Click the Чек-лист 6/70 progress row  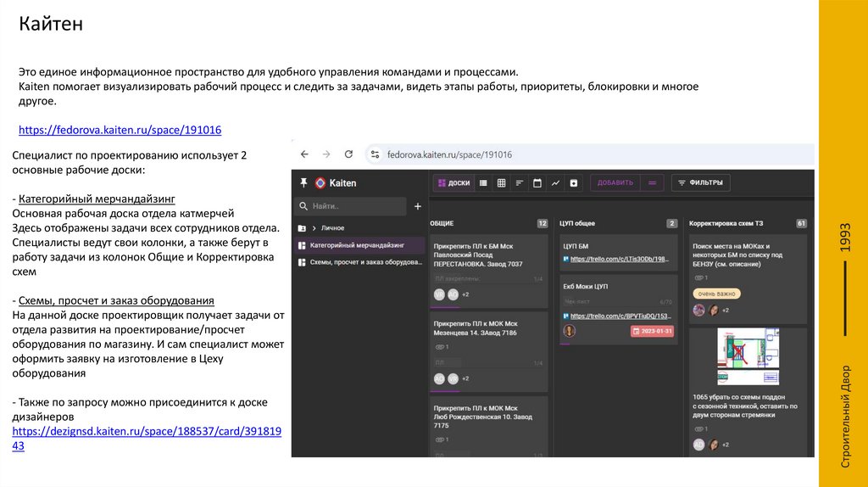click(x=618, y=302)
